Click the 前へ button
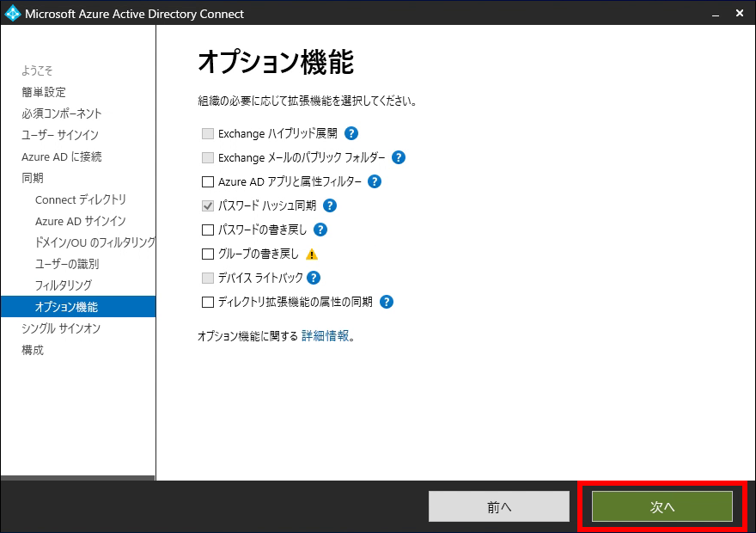 coord(499,506)
